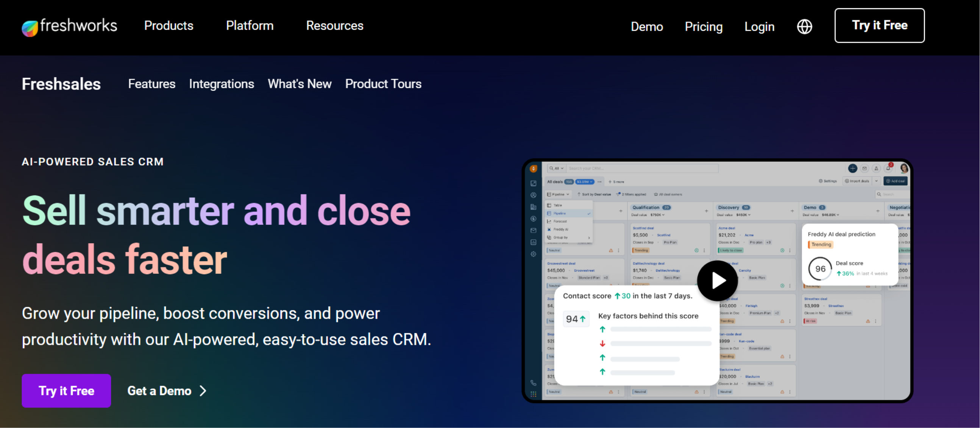Expand Group by in the preview view menu
This screenshot has width=980, height=428.
tap(568, 237)
